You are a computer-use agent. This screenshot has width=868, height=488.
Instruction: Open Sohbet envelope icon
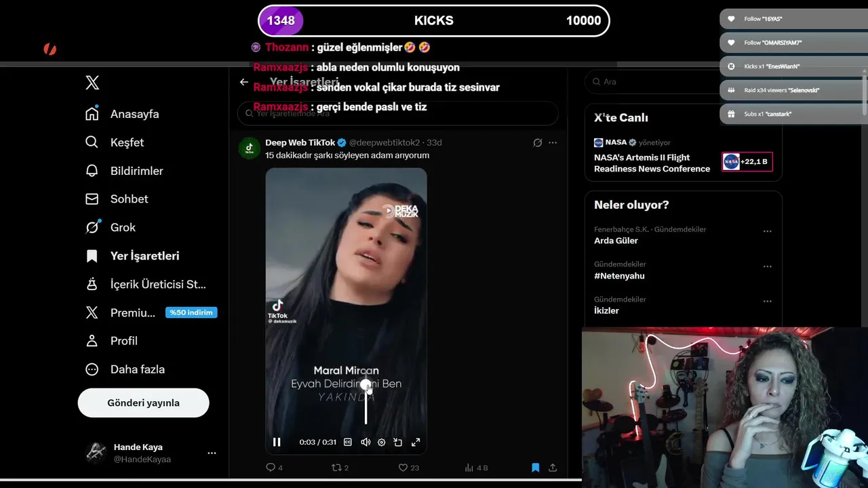click(x=92, y=199)
